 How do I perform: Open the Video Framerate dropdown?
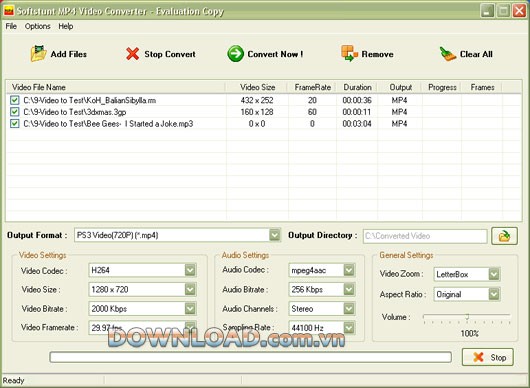click(x=190, y=328)
